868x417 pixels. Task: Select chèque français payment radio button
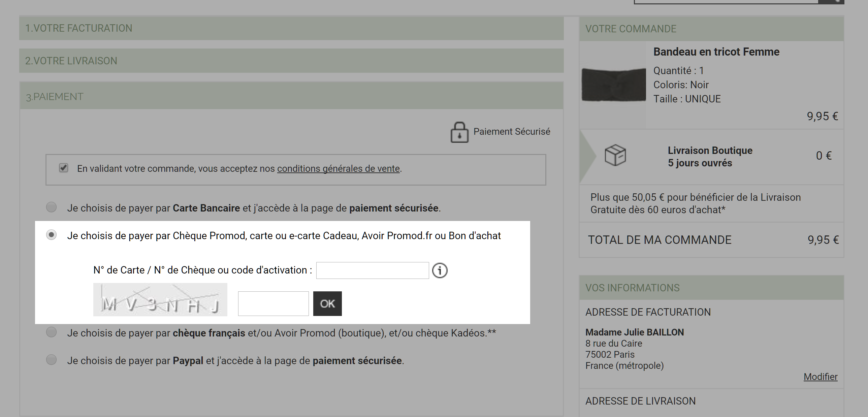(51, 332)
